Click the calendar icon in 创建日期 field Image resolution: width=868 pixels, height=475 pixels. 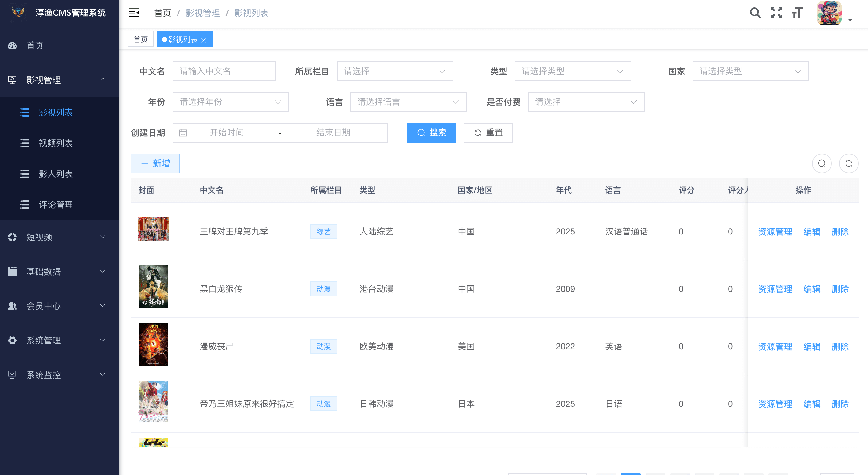[183, 132]
